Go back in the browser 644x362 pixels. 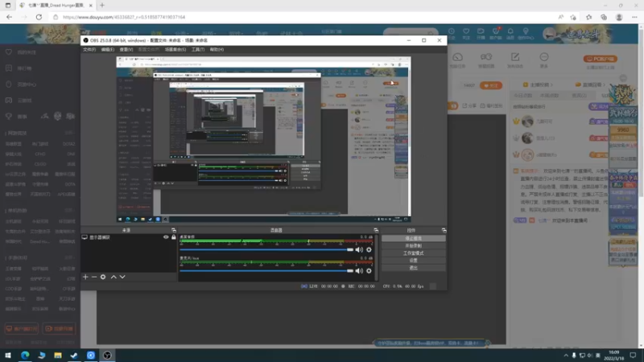coord(9,17)
